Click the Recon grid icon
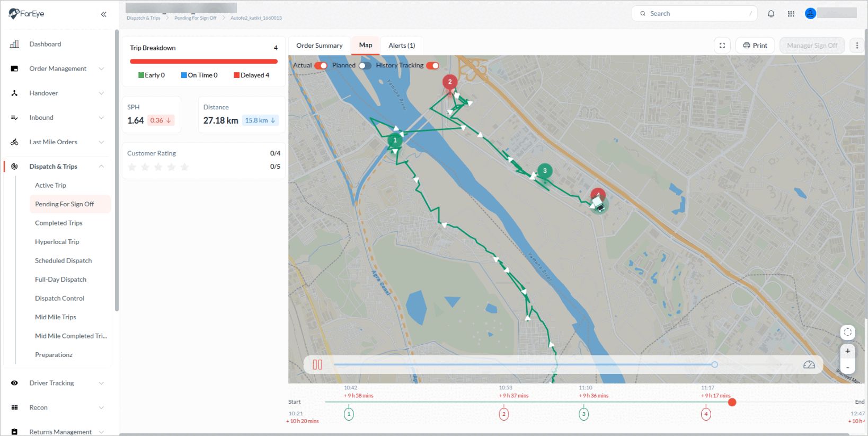Viewport: 868px width, 436px height. coord(14,407)
